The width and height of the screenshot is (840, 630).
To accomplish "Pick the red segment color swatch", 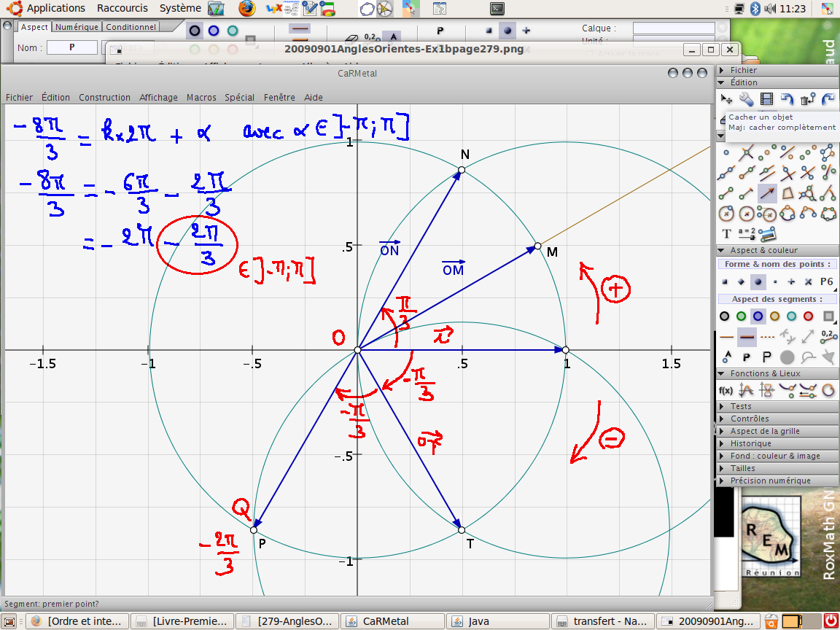I will tap(808, 316).
